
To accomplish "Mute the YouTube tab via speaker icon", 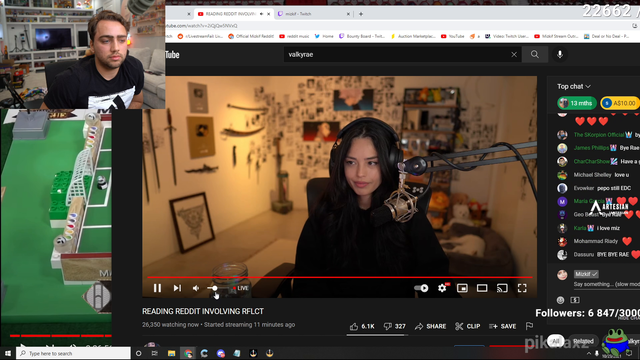I will [261, 14].
